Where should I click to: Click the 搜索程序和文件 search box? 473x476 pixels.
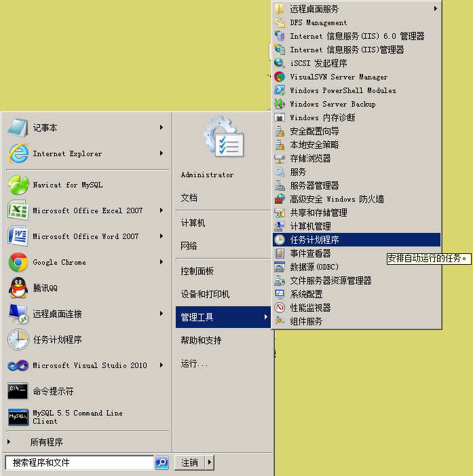(80, 462)
